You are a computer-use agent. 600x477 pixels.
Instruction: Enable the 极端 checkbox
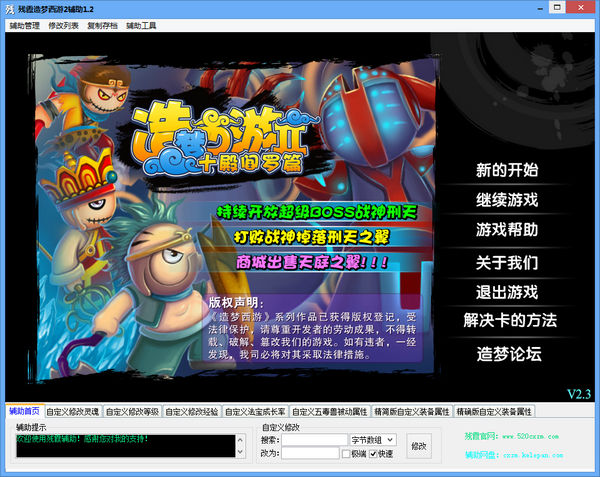(346, 454)
